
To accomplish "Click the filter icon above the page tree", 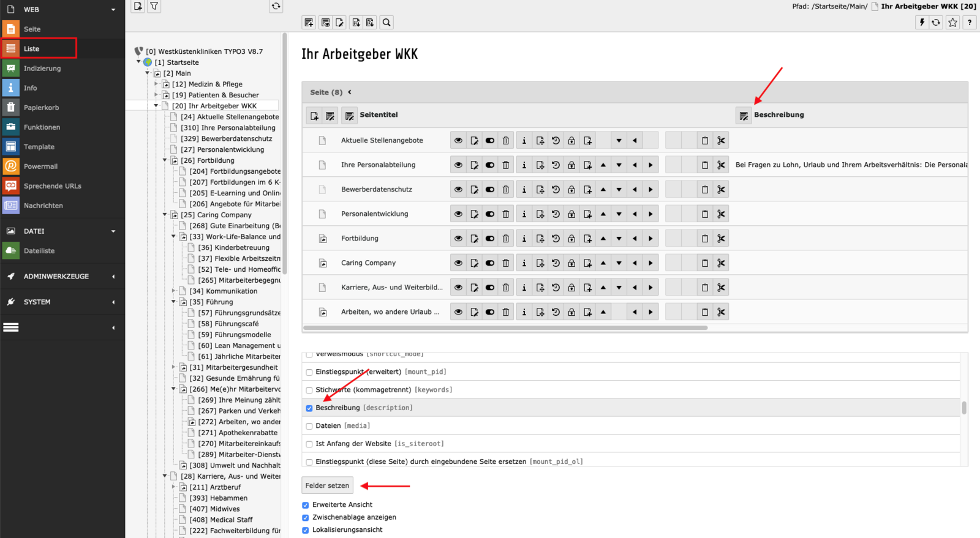I will 154,6.
